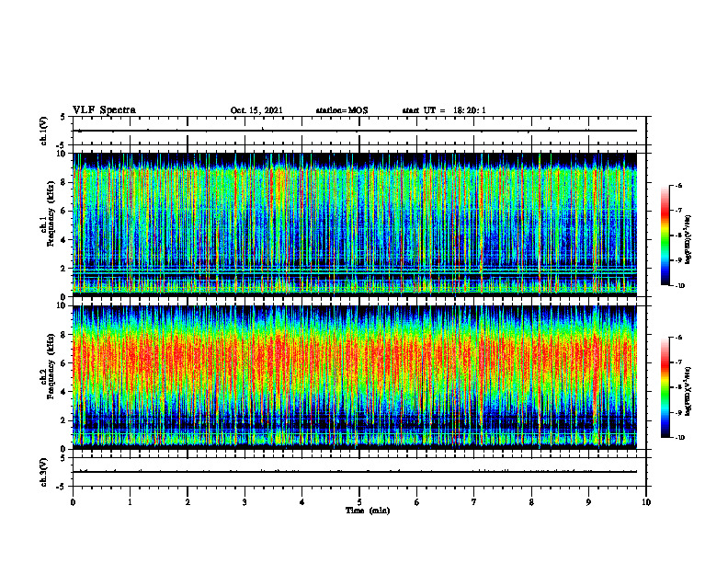Image resolution: width=728 pixels, height=563 pixels.
Task: Click the '-6' value on ch.1 color bar
Action: tap(678, 185)
